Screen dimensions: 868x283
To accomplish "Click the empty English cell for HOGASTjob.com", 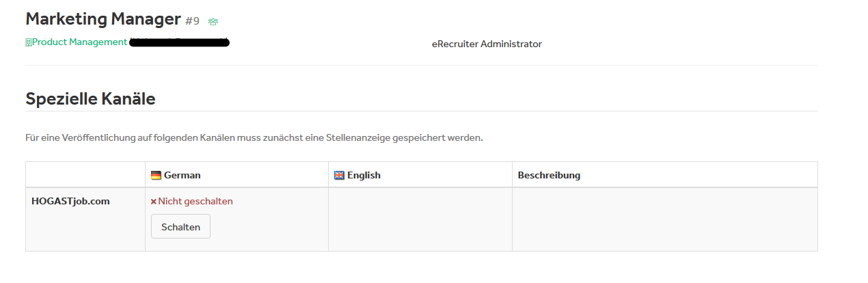I will (420, 219).
